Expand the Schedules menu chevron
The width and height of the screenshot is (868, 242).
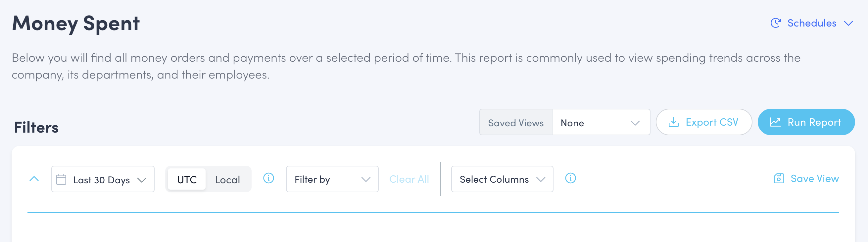[848, 23]
